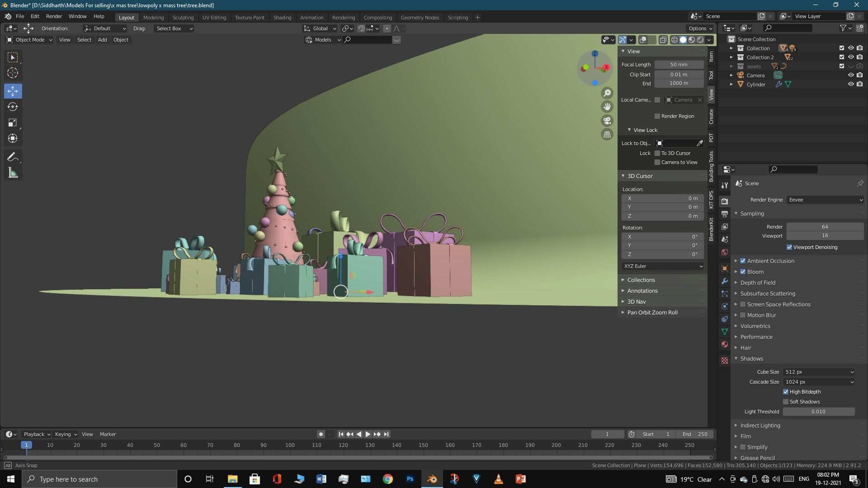Viewport: 868px width, 488px height.
Task: Toggle camera view icon
Action: coord(607,121)
